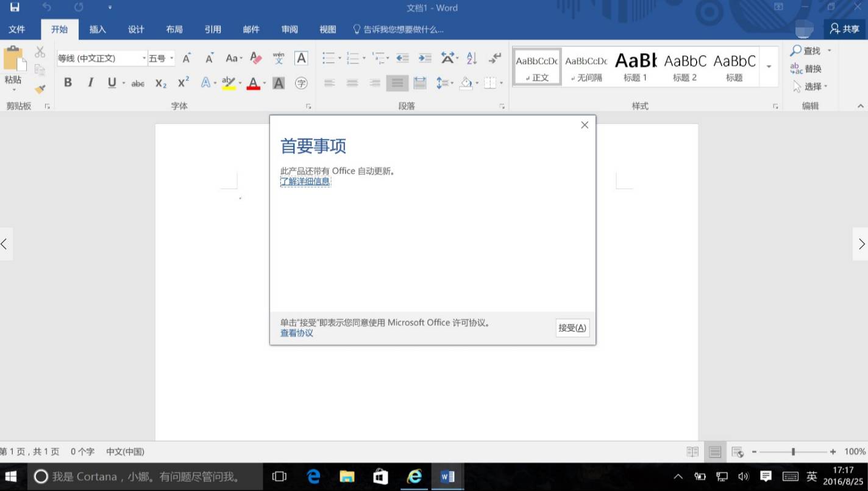Click the Cortana search box
Image resolution: width=868 pixels, height=491 pixels.
145,476
